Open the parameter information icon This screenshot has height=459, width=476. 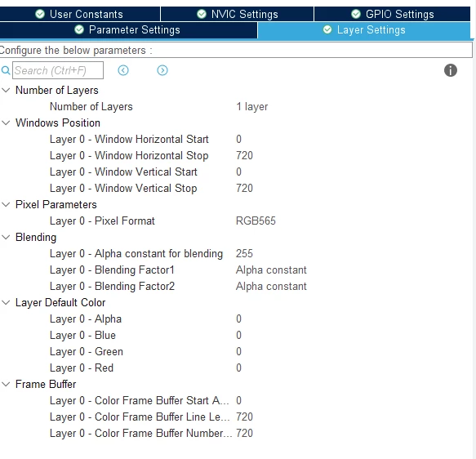(451, 70)
